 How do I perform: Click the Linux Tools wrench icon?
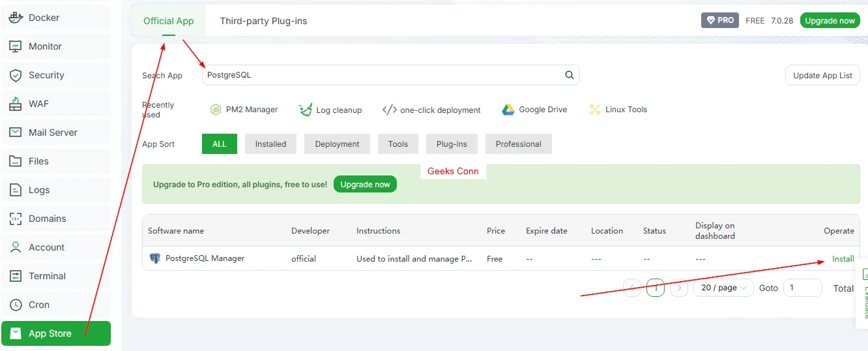click(594, 110)
